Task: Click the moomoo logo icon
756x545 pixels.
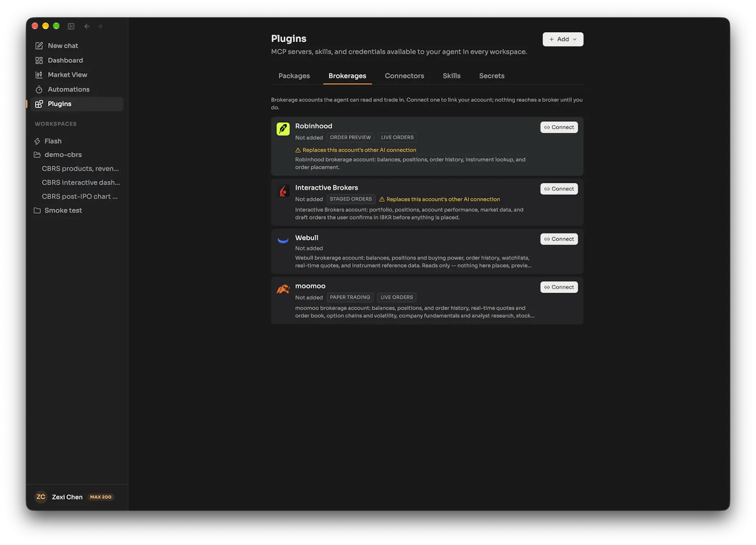Action: pyautogui.click(x=283, y=289)
